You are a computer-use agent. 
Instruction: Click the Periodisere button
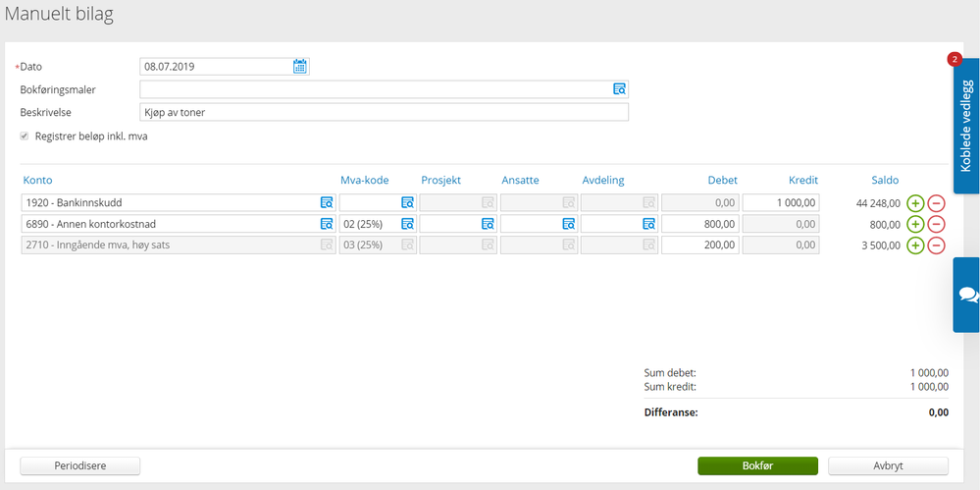80,465
